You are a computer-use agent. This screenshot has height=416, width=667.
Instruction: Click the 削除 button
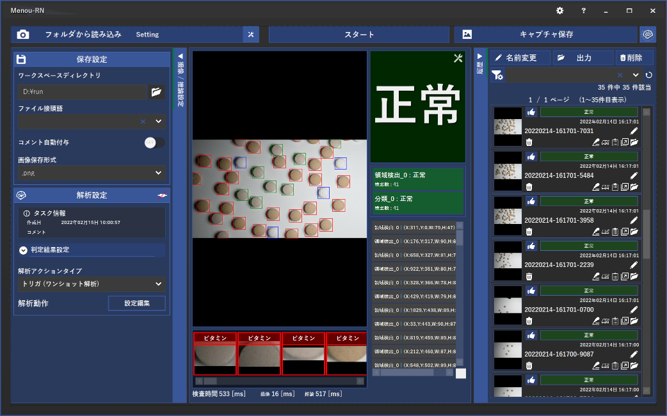click(x=633, y=58)
